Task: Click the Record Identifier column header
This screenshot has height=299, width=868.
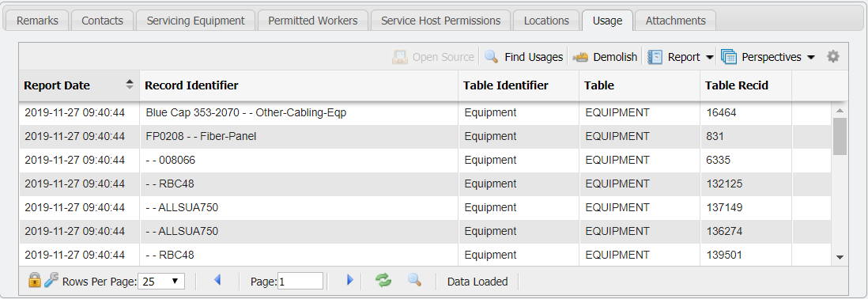Action: click(299, 85)
